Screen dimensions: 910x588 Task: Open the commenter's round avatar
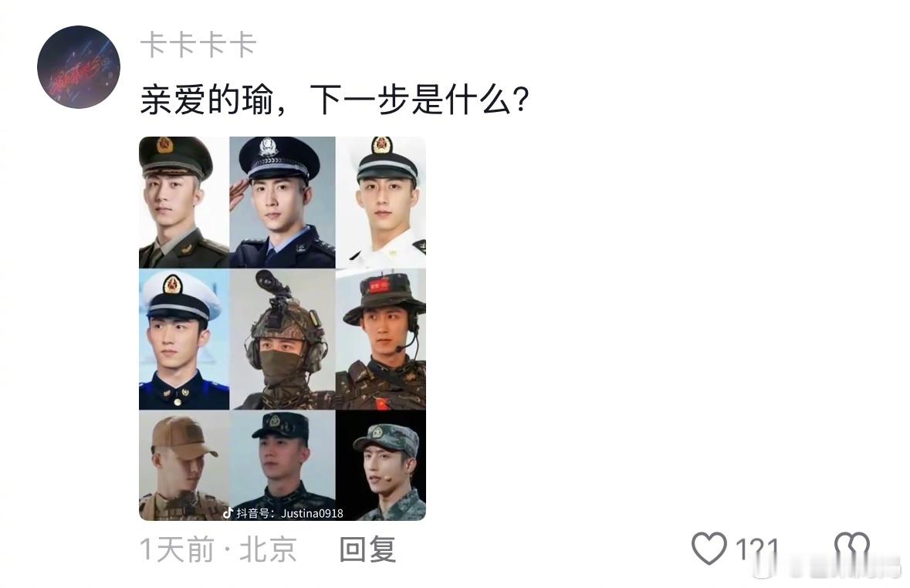pyautogui.click(x=79, y=67)
